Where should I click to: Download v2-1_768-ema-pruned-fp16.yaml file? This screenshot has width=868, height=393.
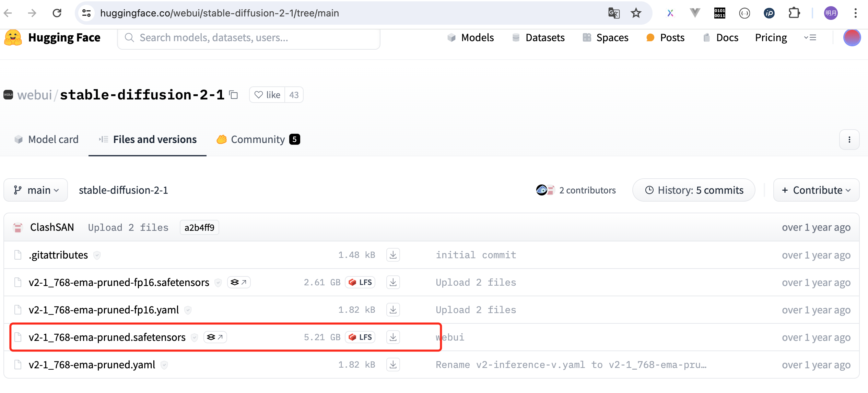pos(393,310)
